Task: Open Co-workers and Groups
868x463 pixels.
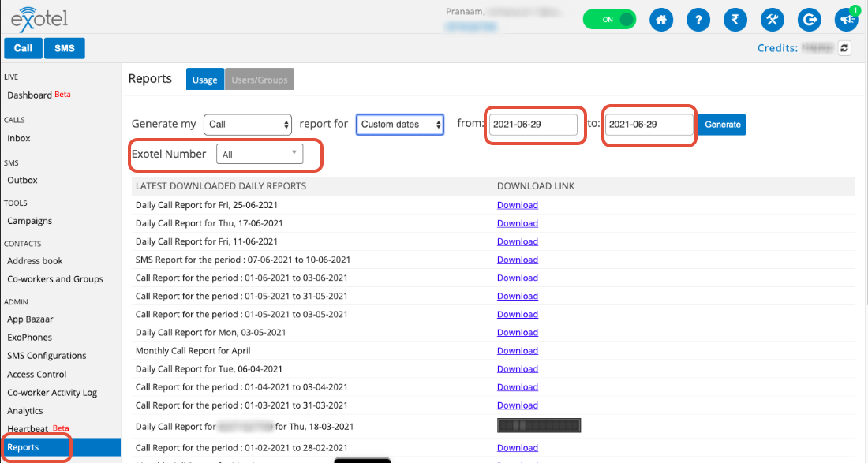Action: coord(54,279)
